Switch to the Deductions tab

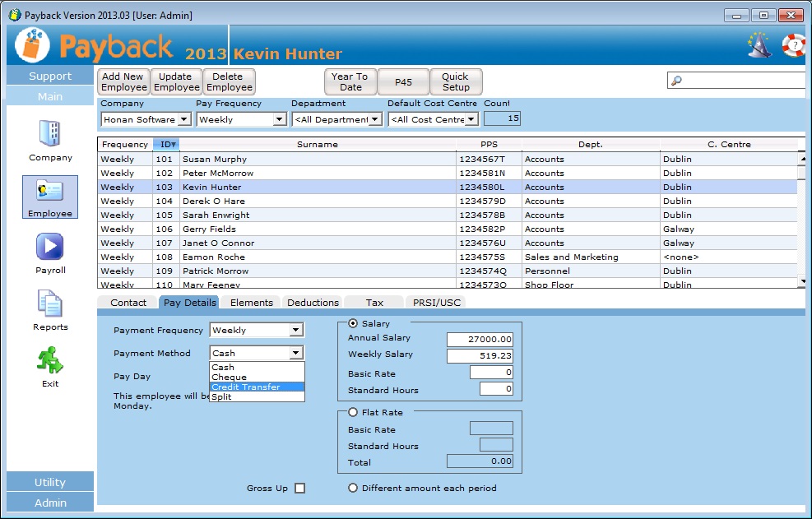pos(313,303)
